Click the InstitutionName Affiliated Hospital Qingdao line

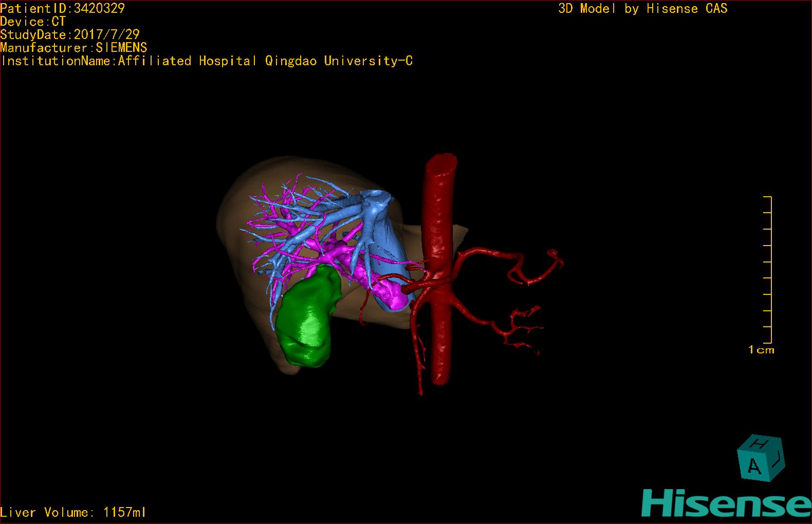pos(207,61)
